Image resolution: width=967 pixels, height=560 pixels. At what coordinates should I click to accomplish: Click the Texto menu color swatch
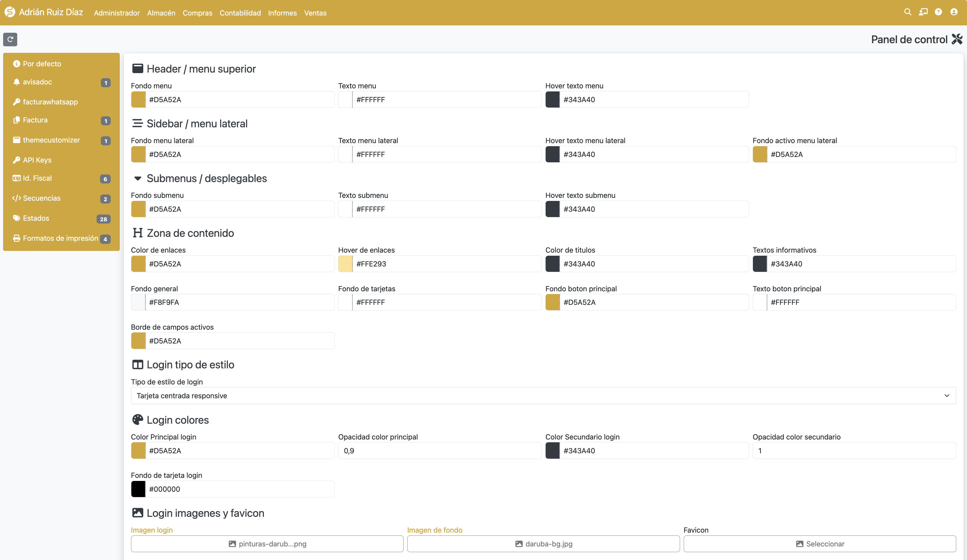pos(345,100)
